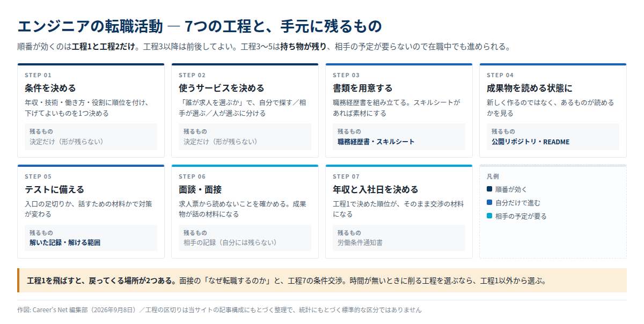Click the text 労働条件通知書
Screen dimensions: 644x324
point(360,242)
